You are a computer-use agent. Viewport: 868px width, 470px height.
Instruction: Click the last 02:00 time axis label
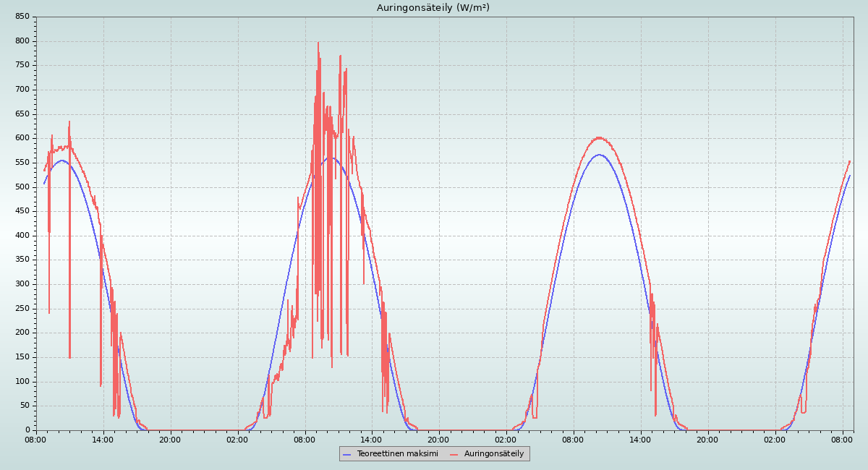(775, 439)
